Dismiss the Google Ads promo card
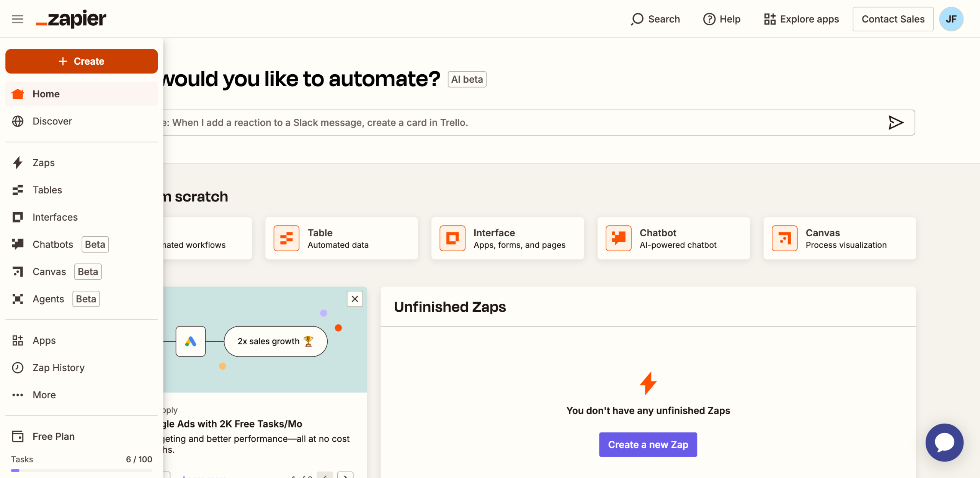Viewport: 980px width, 478px height. click(x=354, y=299)
